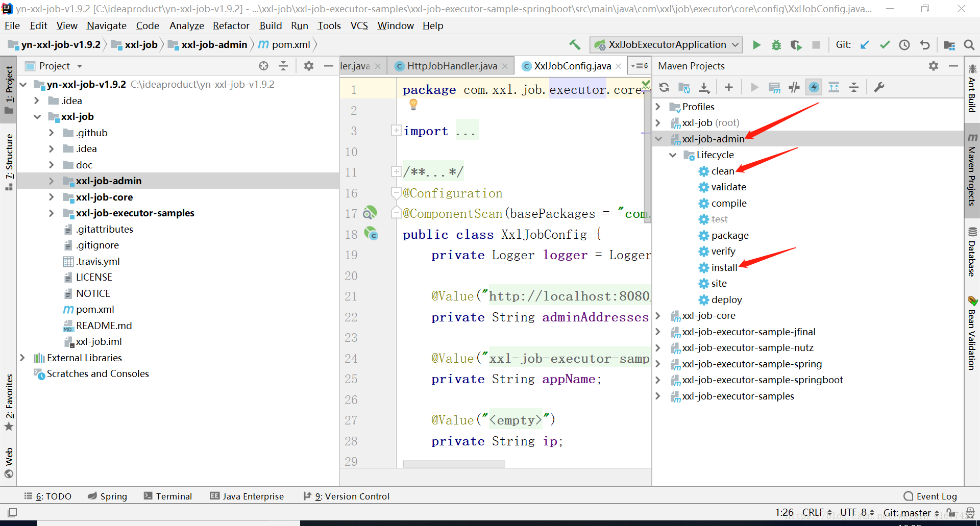
Task: Run with coverage icon in toolbar
Action: pos(796,45)
